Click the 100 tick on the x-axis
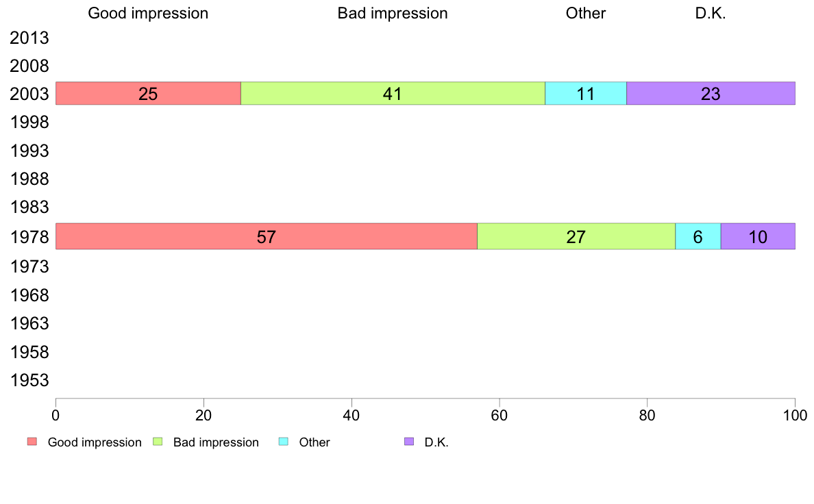Viewport: 814px width, 504px height. [795, 414]
